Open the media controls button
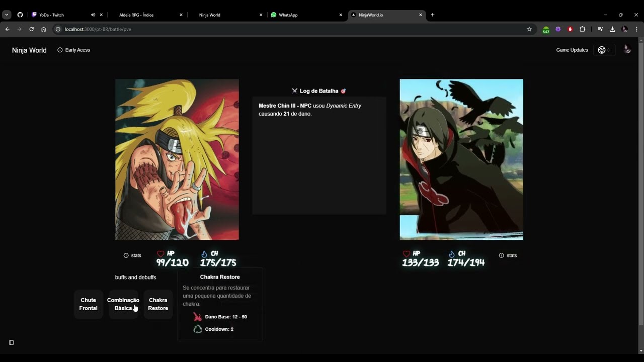 point(600,29)
